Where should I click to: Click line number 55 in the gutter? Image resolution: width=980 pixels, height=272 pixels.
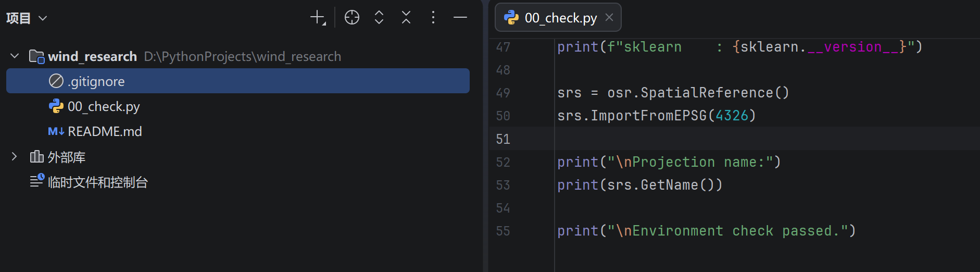click(x=503, y=231)
